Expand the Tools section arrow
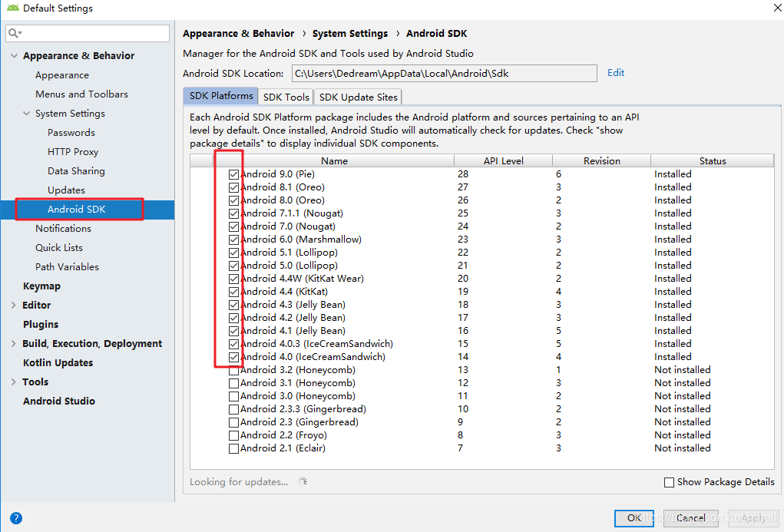 14,382
